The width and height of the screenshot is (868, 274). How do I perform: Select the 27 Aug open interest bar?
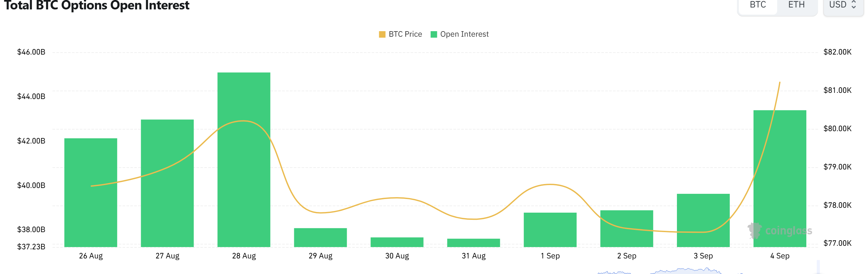167,183
